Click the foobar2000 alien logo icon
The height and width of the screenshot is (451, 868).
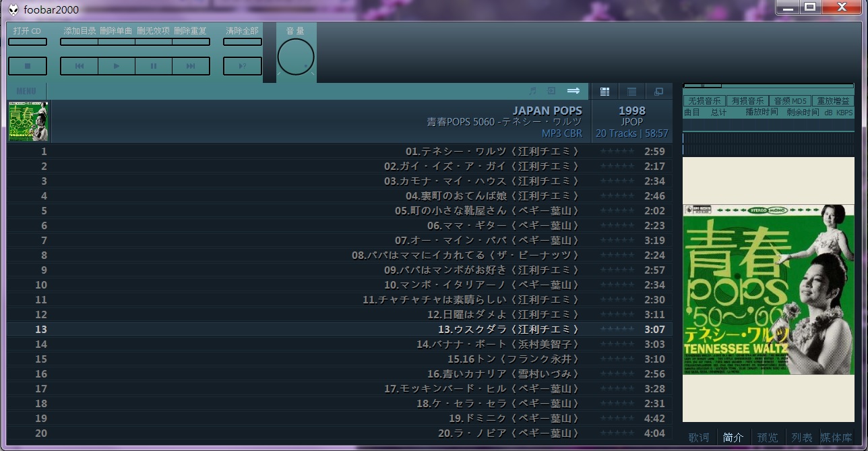[13, 9]
